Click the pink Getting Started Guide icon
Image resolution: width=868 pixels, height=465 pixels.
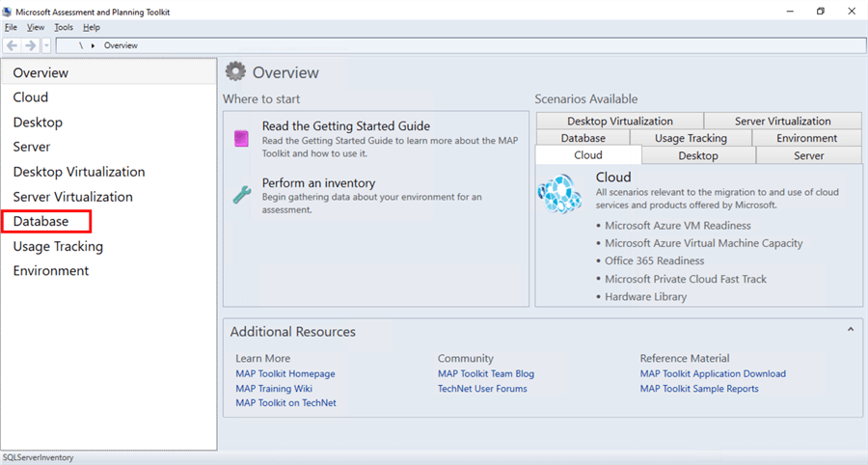241,138
